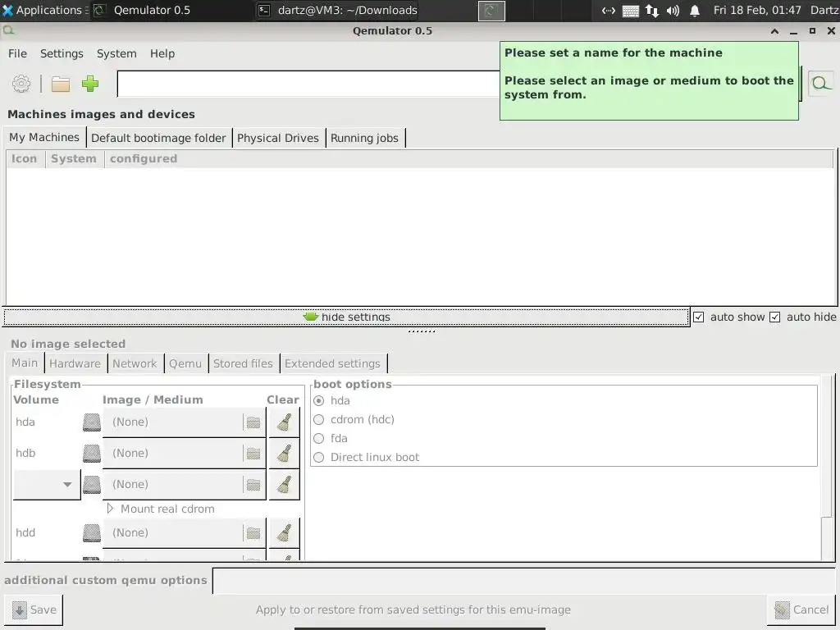Open the Settings menu
The height and width of the screenshot is (630, 840).
click(62, 53)
